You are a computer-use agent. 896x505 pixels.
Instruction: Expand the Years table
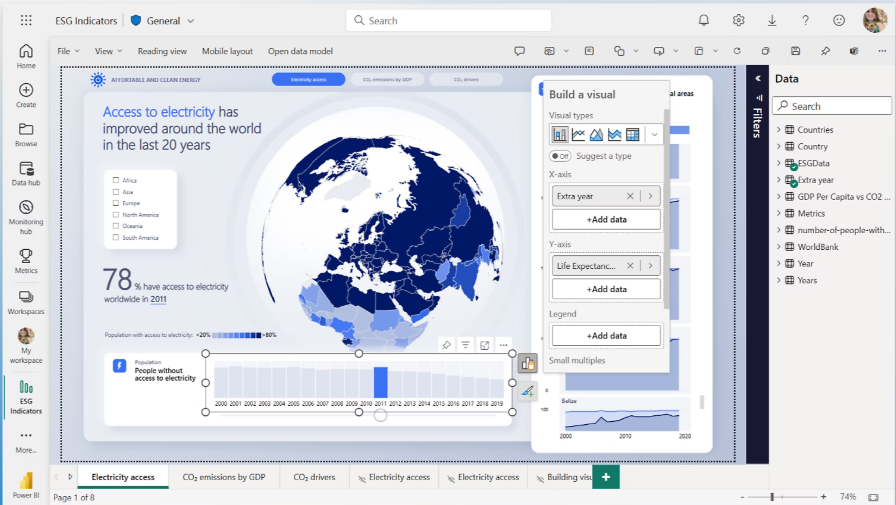pyautogui.click(x=778, y=280)
